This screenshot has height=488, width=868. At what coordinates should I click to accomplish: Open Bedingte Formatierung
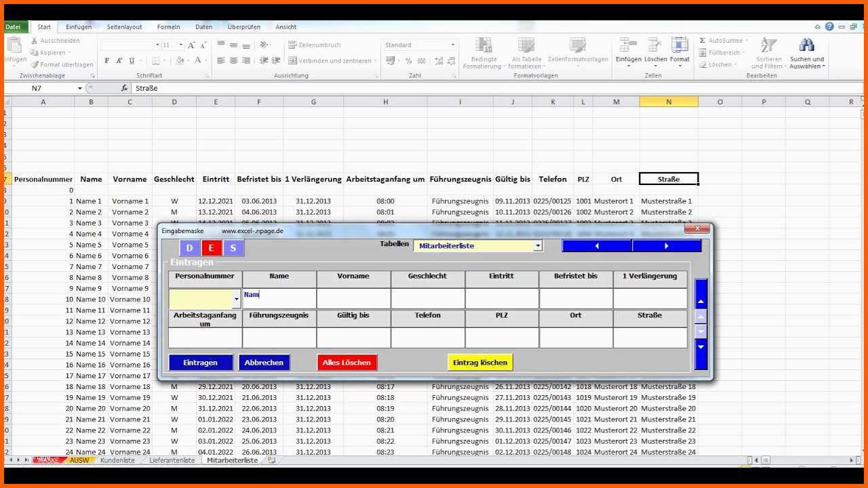[x=484, y=54]
